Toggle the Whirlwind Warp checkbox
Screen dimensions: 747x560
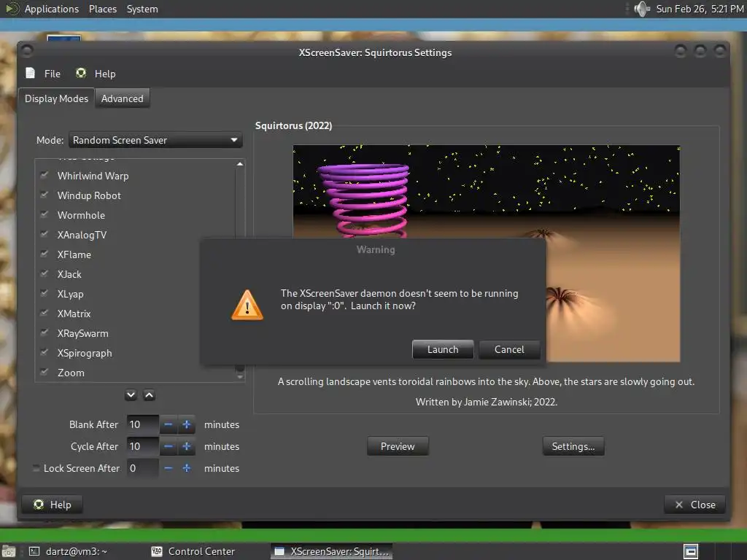click(44, 175)
